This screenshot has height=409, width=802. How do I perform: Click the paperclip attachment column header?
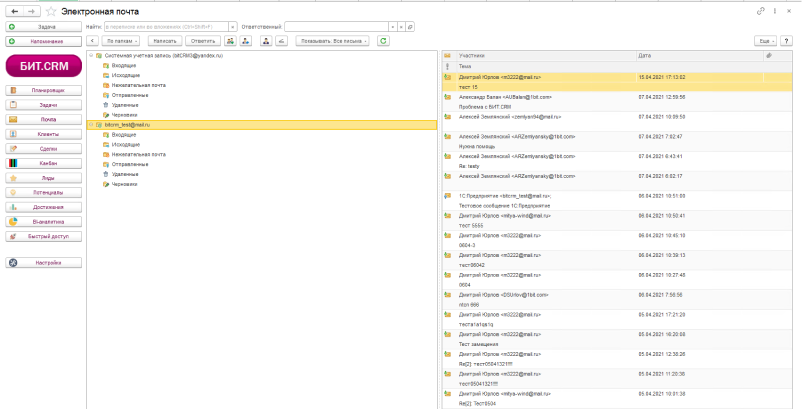(769, 56)
